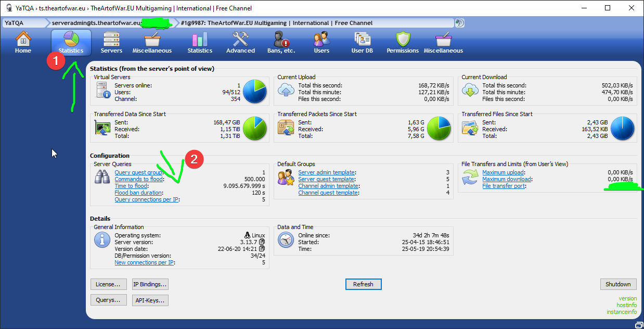Click the Virtual Servers server icon
The height and width of the screenshot is (329, 644).
pos(104,91)
